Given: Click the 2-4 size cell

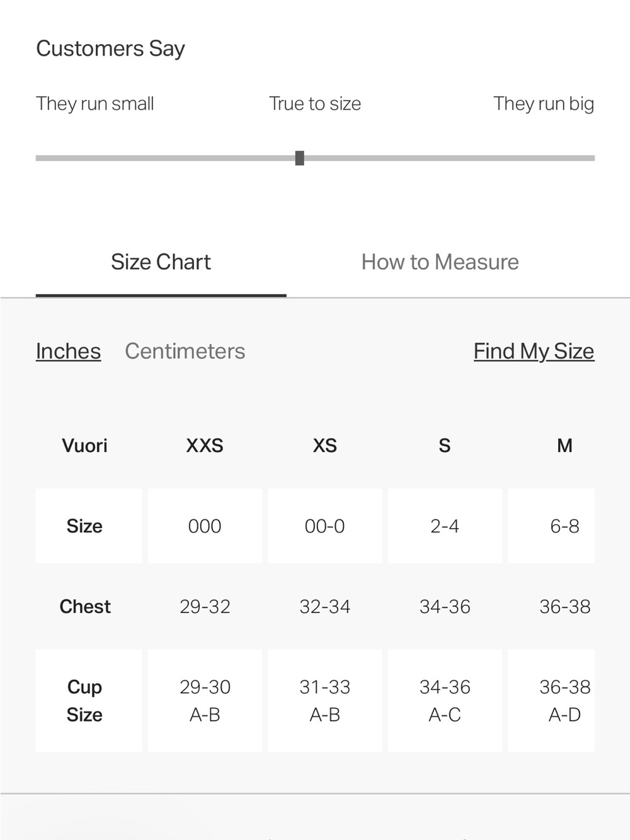Looking at the screenshot, I should coord(445,526).
